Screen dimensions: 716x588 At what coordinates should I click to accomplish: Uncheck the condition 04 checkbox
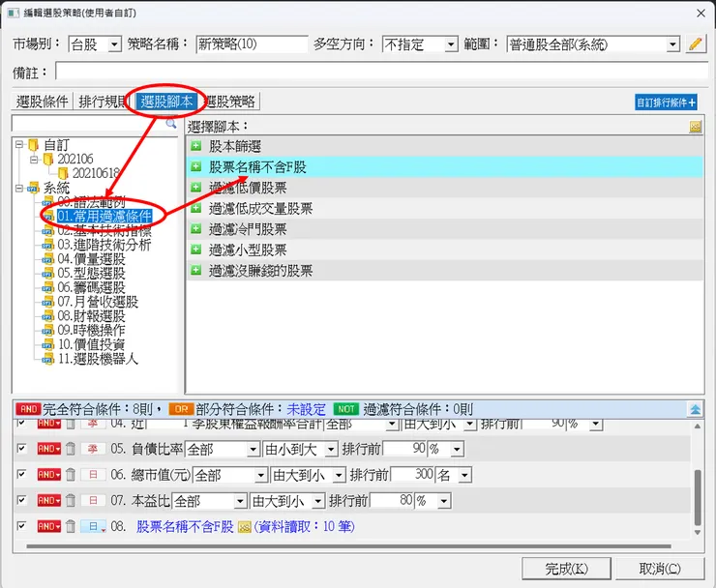click(21, 424)
